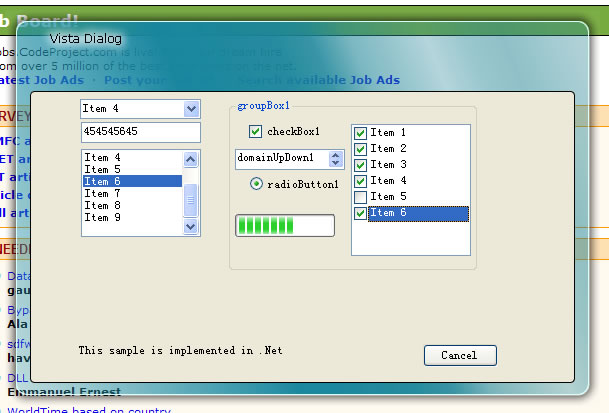The width and height of the screenshot is (609, 413).
Task: Click the green progress bar
Action: 285,225
